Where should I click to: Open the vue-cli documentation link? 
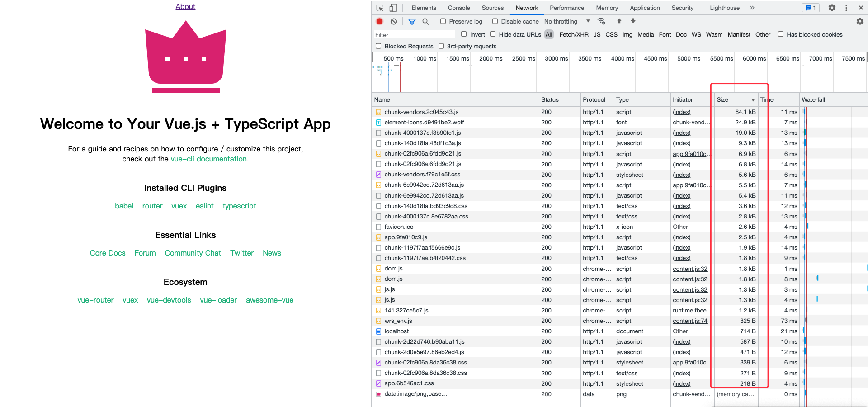point(209,159)
